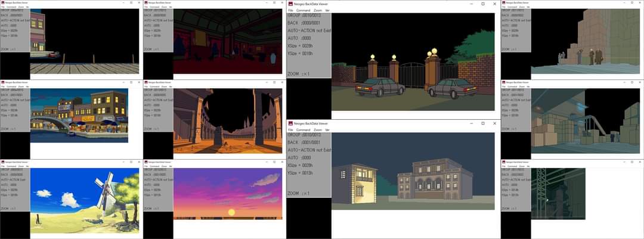Close the sunset sky window

[x=282, y=162]
